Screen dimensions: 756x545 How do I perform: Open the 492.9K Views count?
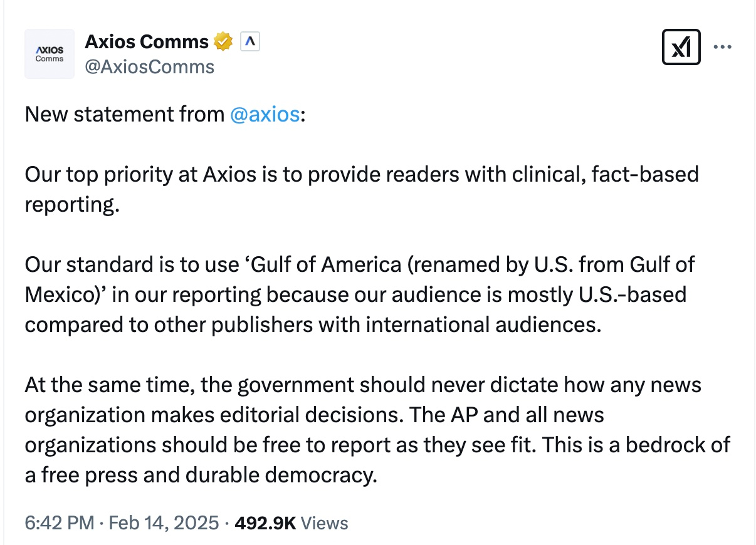coord(291,522)
